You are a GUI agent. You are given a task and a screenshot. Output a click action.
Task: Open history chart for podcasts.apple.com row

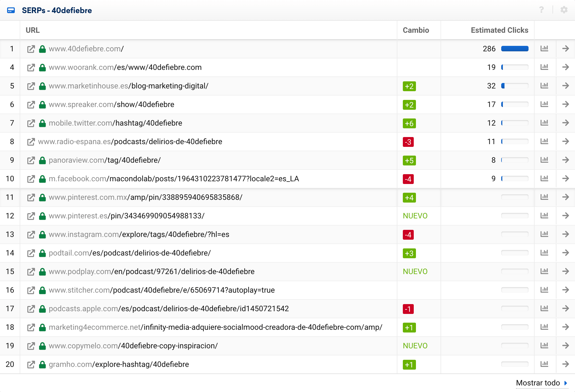pos(544,308)
